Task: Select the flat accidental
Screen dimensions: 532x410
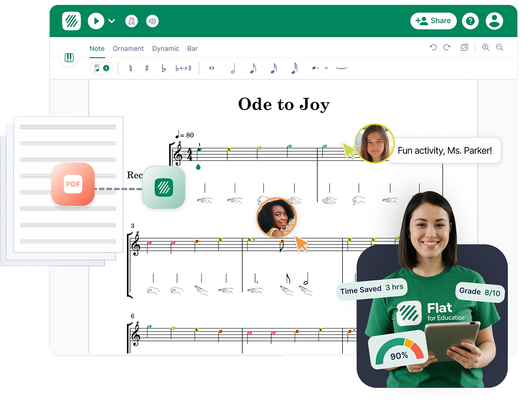Action: point(163,68)
